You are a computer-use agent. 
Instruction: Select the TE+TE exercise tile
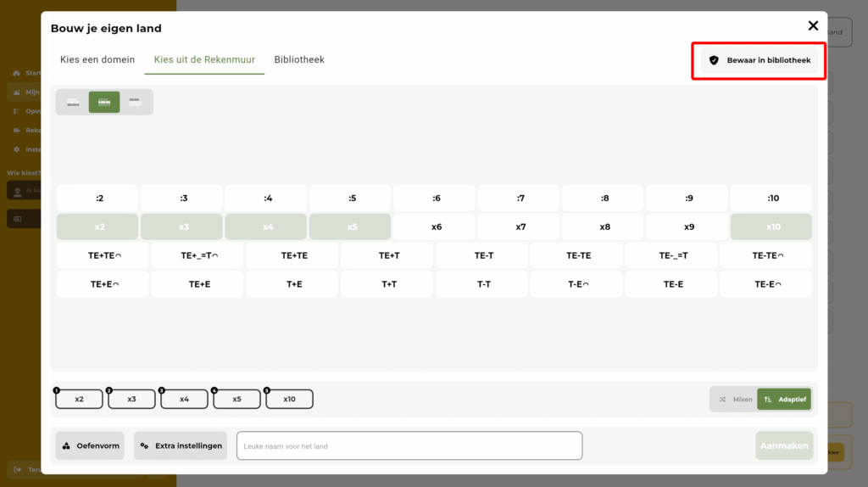tap(294, 255)
